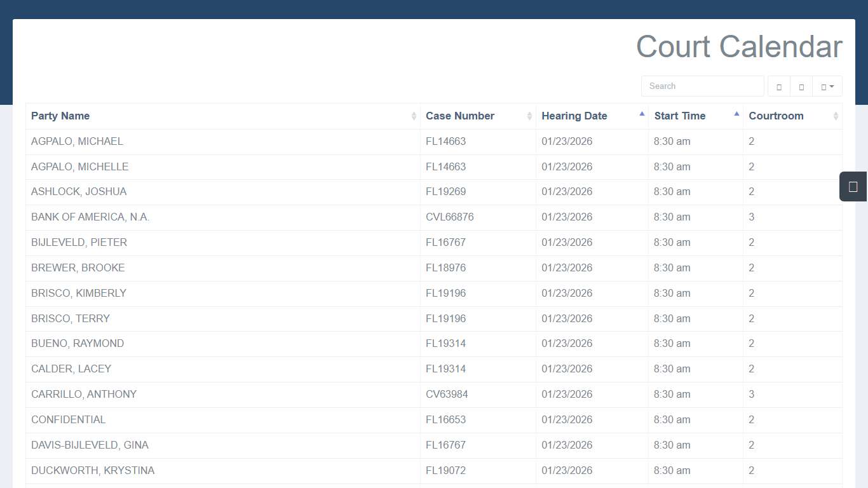Click the BANK OF AMERICA, N.A. entry
Image resolution: width=868 pixels, height=488 pixels.
coord(90,217)
